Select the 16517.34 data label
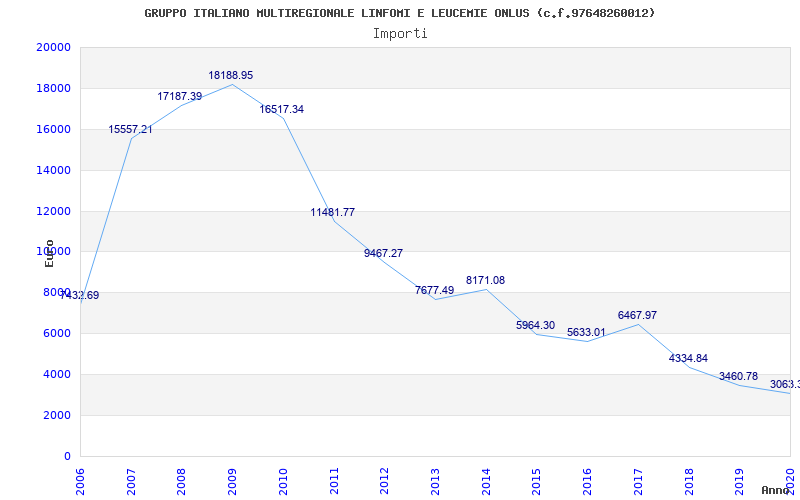This screenshot has height=500, width=800. [282, 109]
